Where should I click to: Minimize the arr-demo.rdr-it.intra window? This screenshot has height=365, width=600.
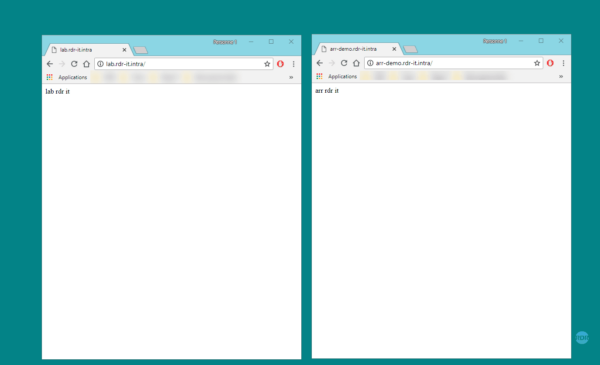coord(521,41)
